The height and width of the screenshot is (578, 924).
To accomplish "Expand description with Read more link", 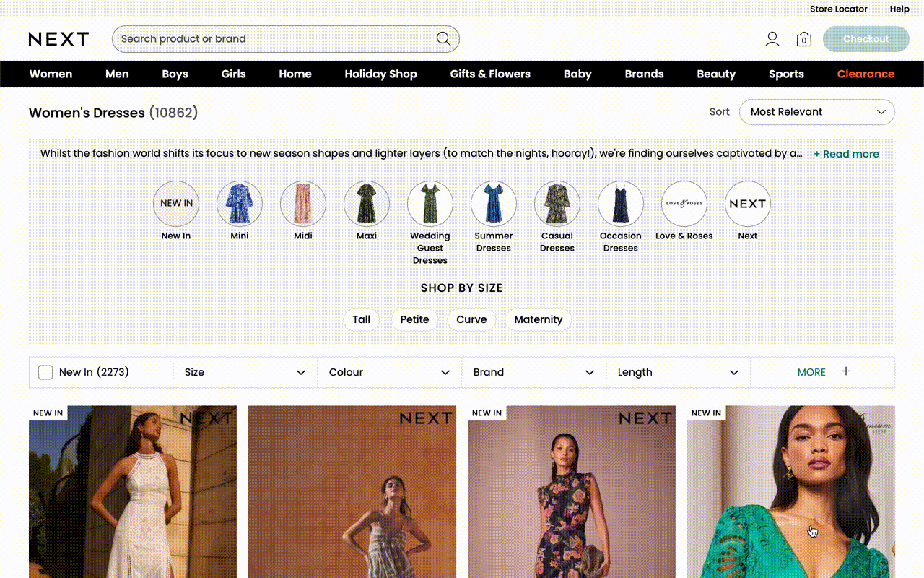I will coord(846,154).
